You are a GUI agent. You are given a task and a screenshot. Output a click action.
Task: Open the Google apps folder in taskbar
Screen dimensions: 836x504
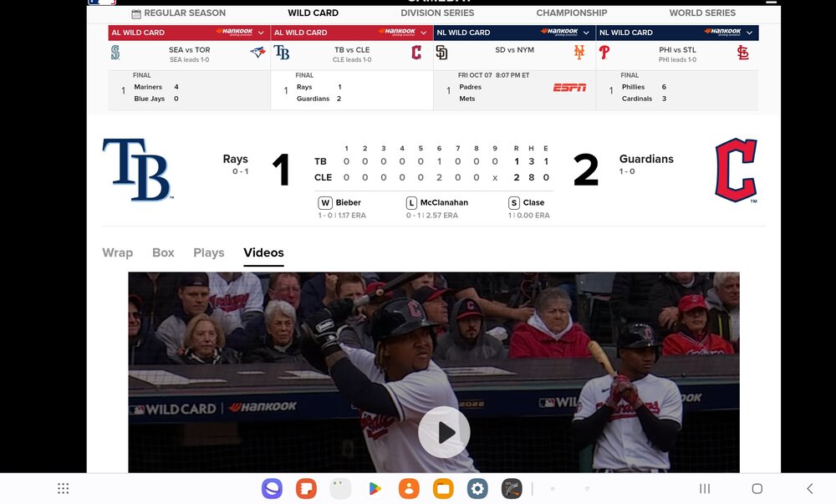click(340, 489)
